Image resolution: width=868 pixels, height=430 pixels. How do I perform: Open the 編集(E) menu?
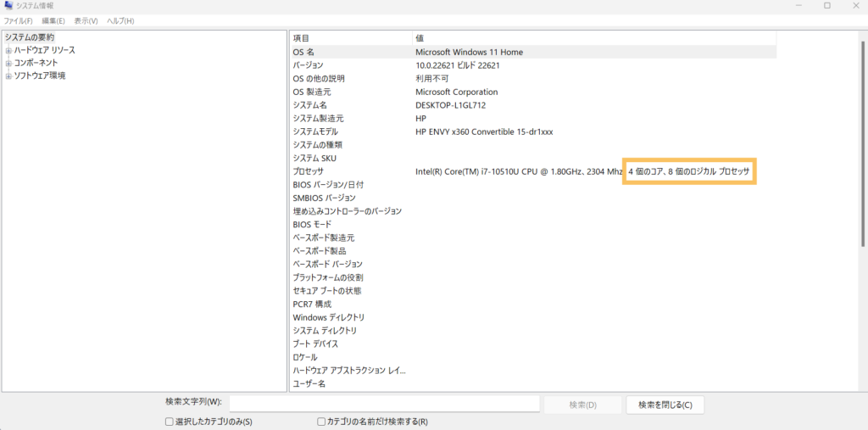click(53, 21)
